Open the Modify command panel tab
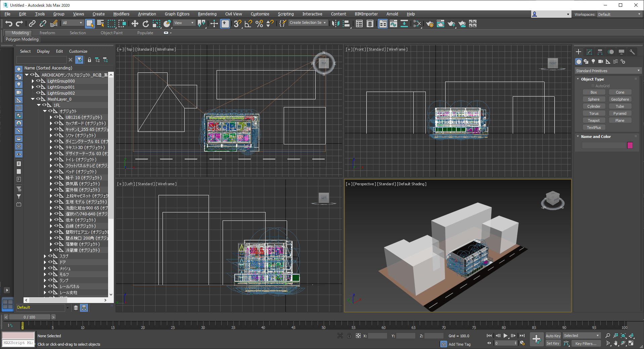This screenshot has width=644, height=349. 589,52
